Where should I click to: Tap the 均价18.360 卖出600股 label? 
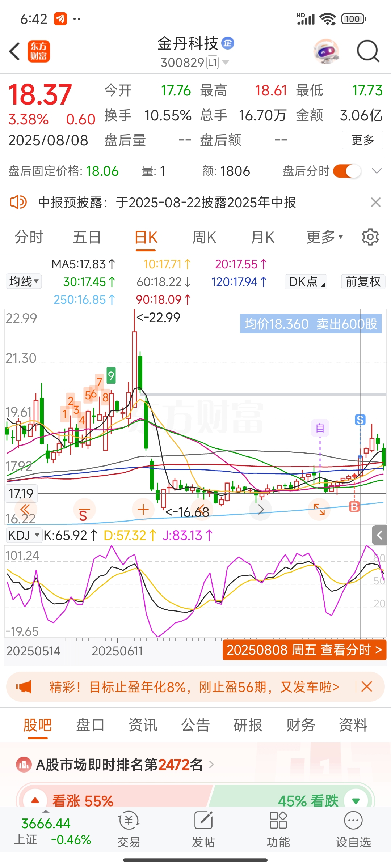[311, 324]
